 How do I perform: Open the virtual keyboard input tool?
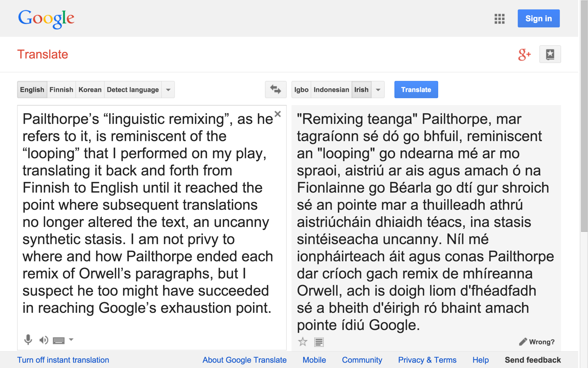coord(58,340)
